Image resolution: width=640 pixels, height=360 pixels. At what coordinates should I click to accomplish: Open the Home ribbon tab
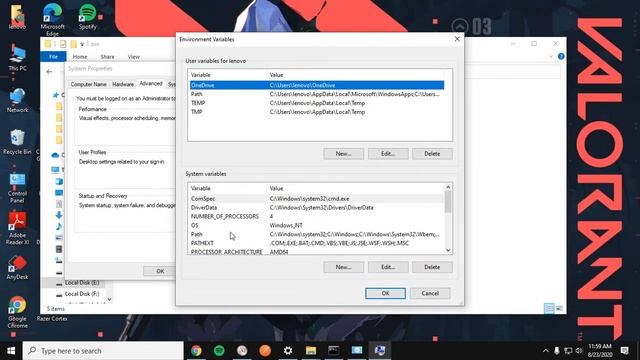coord(80,57)
